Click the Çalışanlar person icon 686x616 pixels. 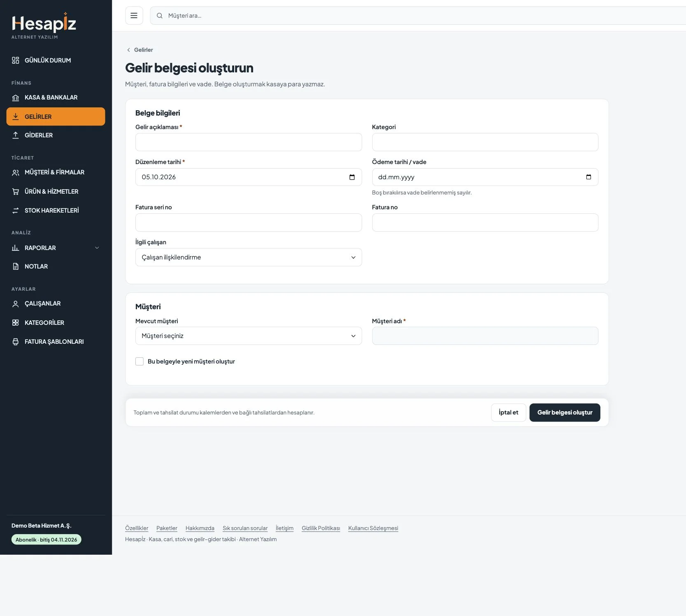(x=16, y=304)
